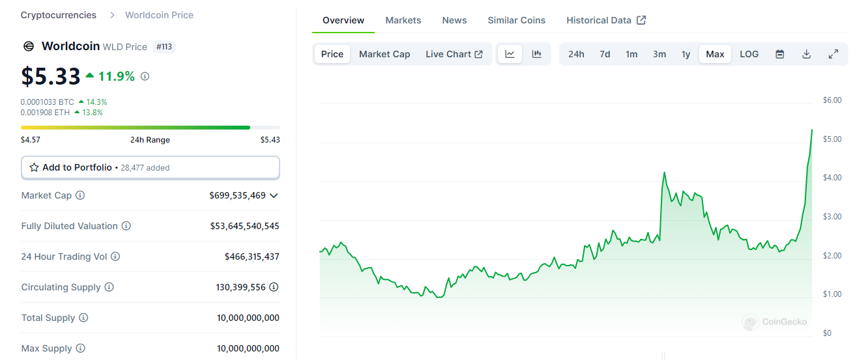The height and width of the screenshot is (360, 868).
Task: Click the 24h Range progress bar
Action: 150,128
